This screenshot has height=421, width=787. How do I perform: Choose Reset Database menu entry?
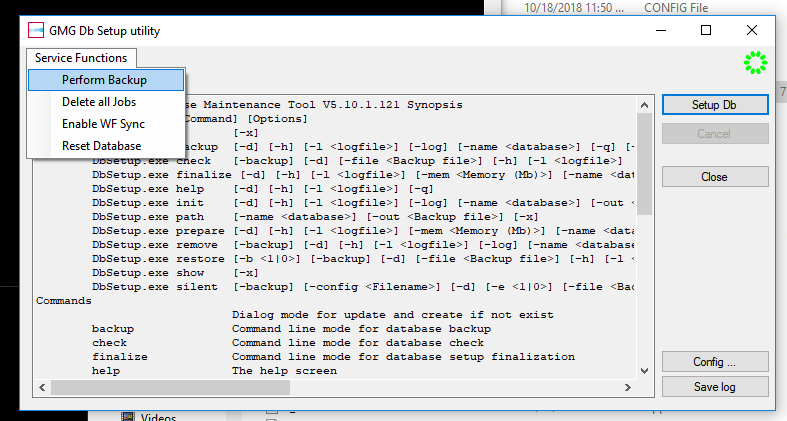click(106, 146)
